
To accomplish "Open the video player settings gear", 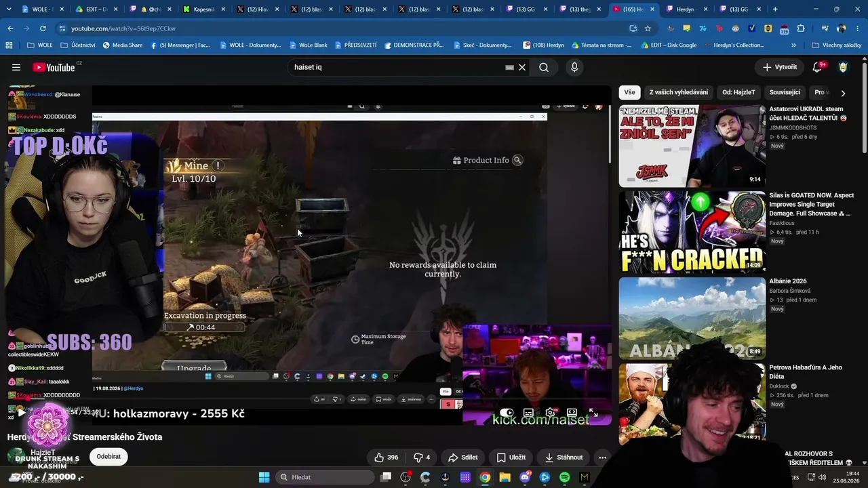I will [550, 412].
